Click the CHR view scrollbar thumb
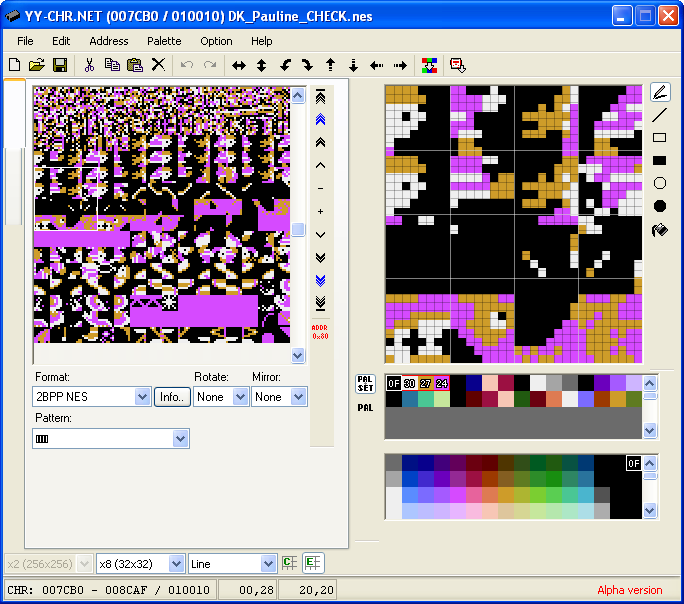Image resolution: width=684 pixels, height=604 pixels. click(298, 229)
